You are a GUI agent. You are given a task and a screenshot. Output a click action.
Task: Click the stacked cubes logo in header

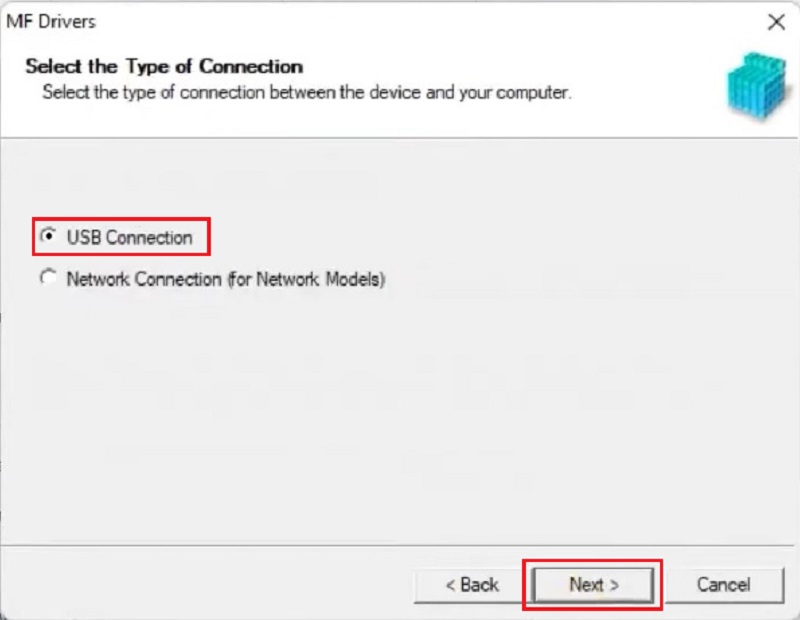pyautogui.click(x=757, y=85)
